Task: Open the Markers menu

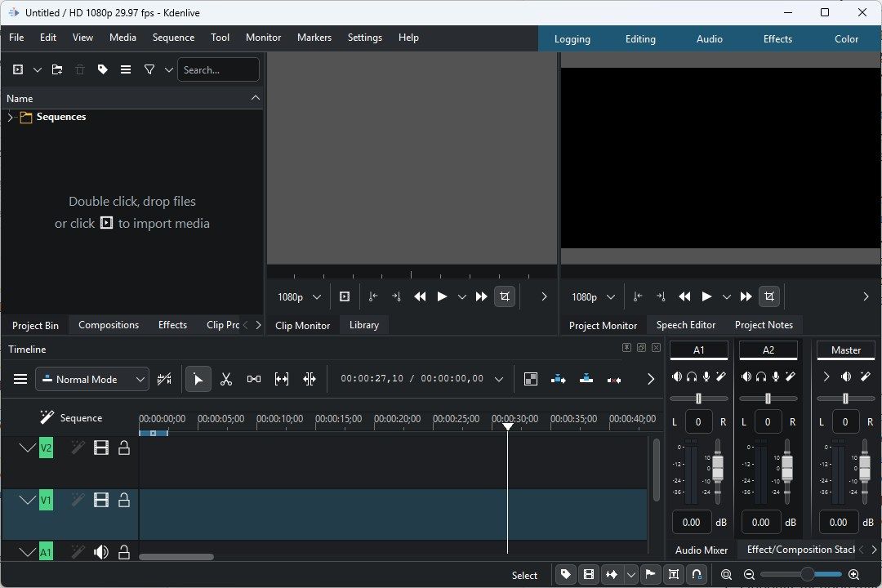Action: pyautogui.click(x=314, y=37)
